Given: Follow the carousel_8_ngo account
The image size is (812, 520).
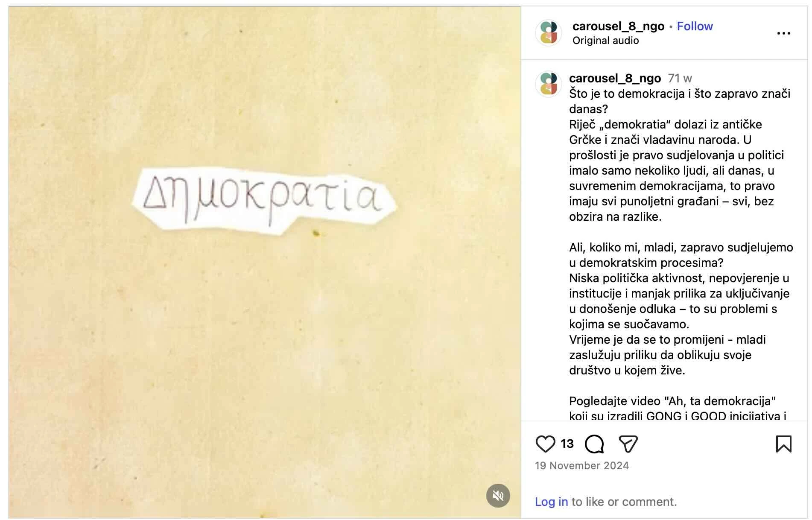Looking at the screenshot, I should tap(695, 26).
